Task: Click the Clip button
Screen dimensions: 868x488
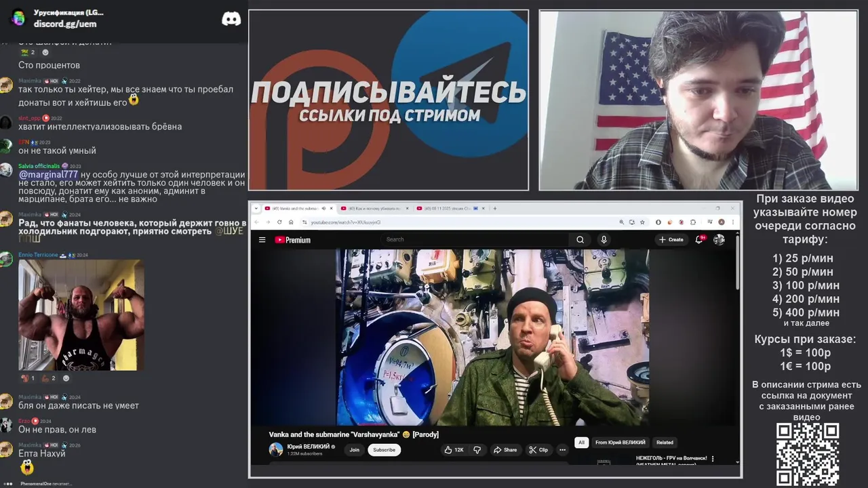Action: click(x=538, y=449)
